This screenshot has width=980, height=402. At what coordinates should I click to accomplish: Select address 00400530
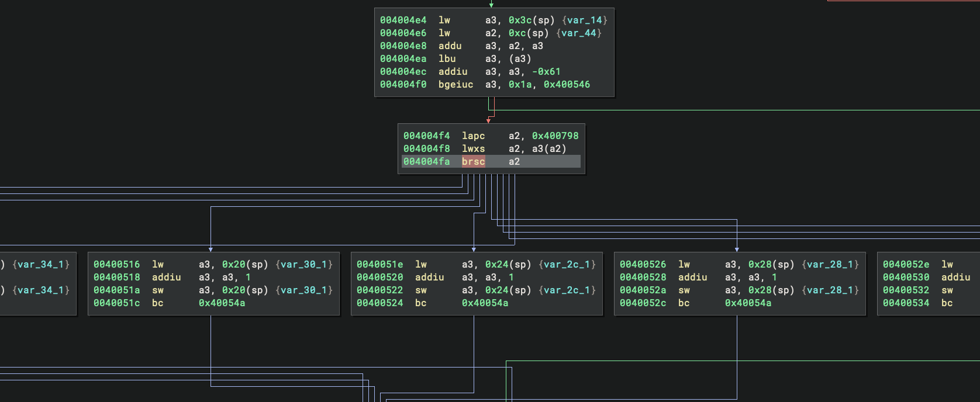(x=906, y=278)
